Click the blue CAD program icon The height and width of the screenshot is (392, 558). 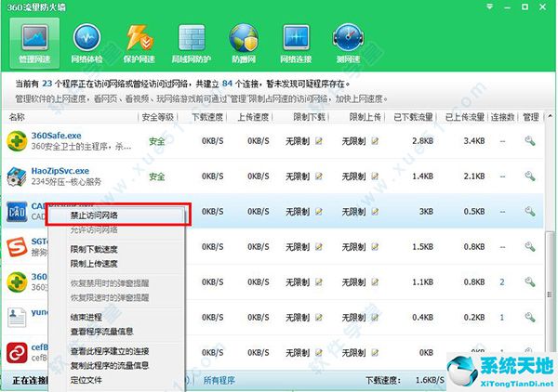pyautogui.click(x=17, y=212)
